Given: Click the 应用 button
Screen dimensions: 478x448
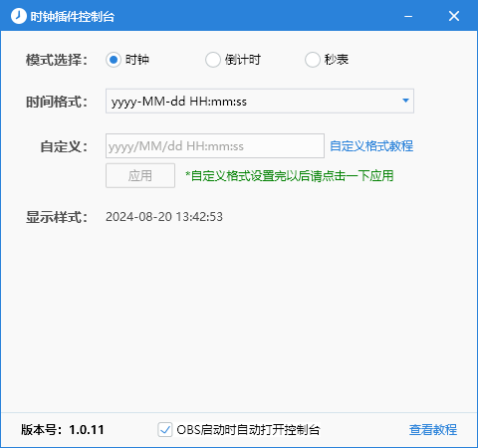Looking at the screenshot, I should [x=140, y=175].
